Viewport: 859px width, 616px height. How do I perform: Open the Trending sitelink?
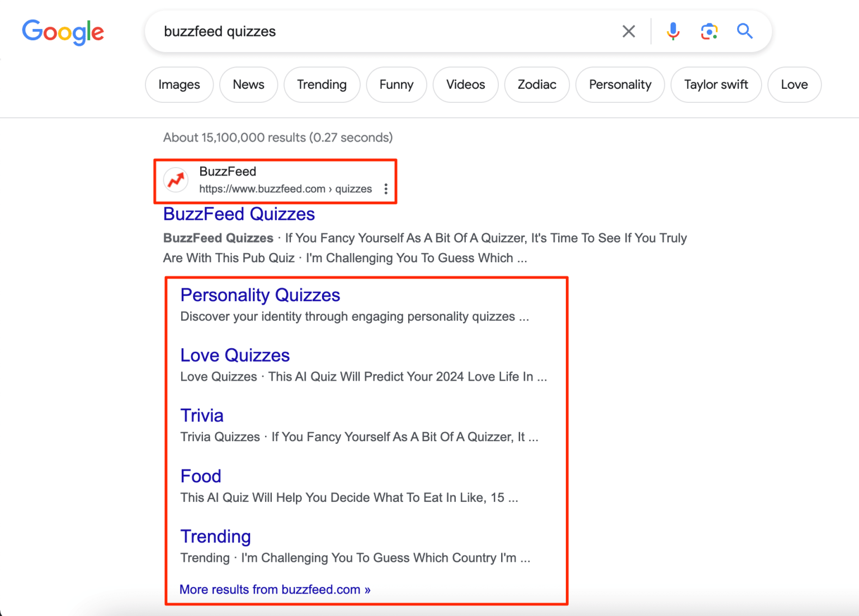[215, 536]
